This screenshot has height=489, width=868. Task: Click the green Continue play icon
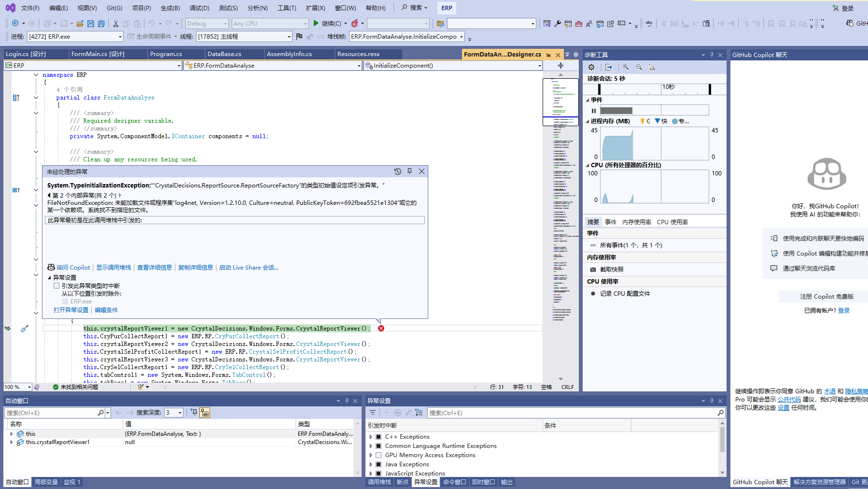click(316, 23)
